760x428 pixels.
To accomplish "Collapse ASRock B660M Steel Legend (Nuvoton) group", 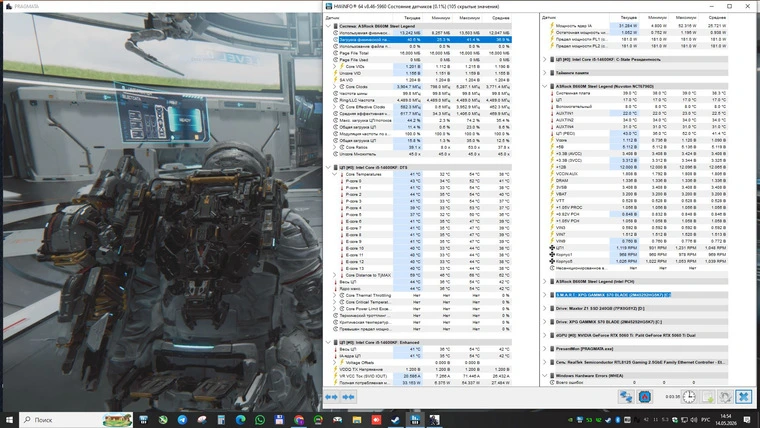I will coord(545,86).
